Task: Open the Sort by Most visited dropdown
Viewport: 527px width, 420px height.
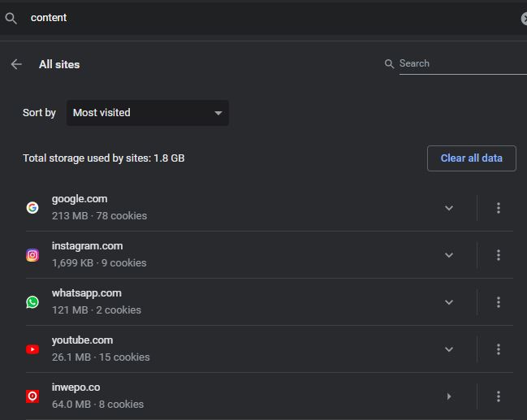Action: pyautogui.click(x=148, y=113)
